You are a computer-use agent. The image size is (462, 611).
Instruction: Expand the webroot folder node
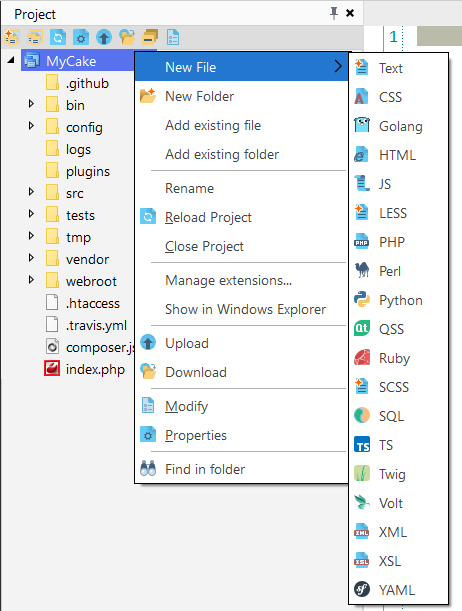tap(31, 280)
